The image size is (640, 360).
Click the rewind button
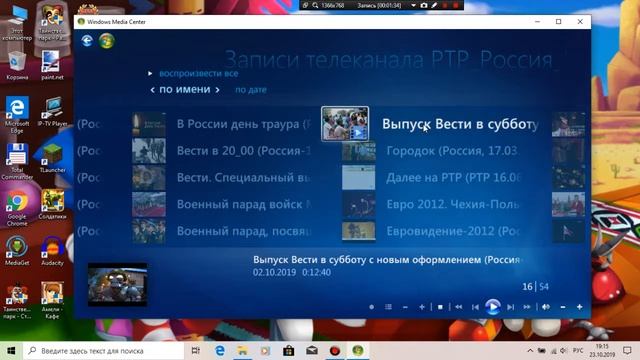(x=458, y=307)
